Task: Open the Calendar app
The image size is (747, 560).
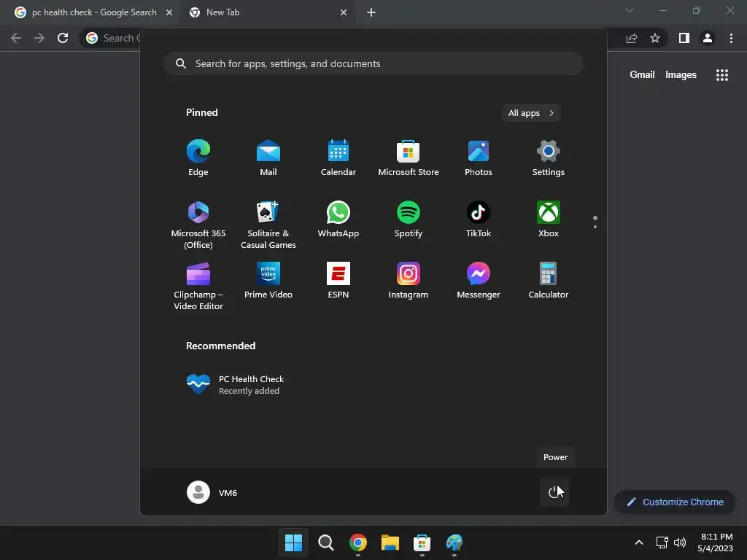Action: (x=338, y=157)
